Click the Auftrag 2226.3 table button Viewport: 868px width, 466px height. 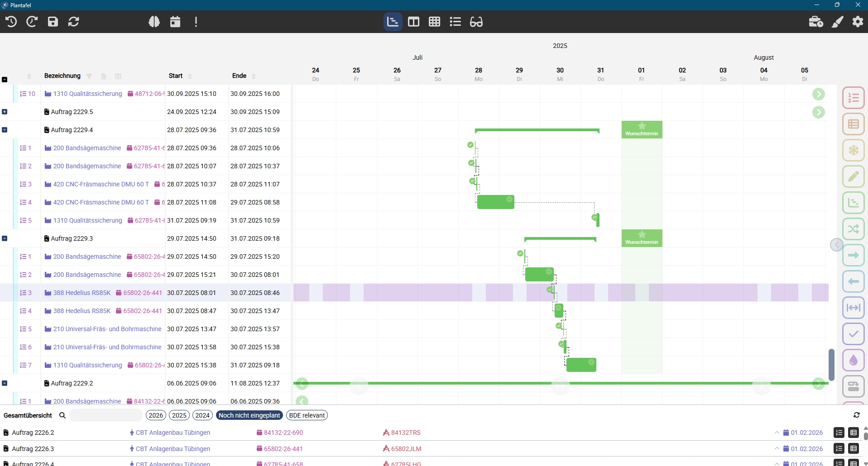pyautogui.click(x=854, y=449)
